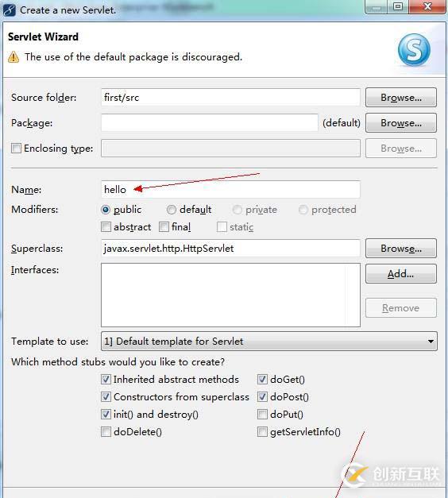
Task: Browse for the superclass
Action: click(401, 248)
